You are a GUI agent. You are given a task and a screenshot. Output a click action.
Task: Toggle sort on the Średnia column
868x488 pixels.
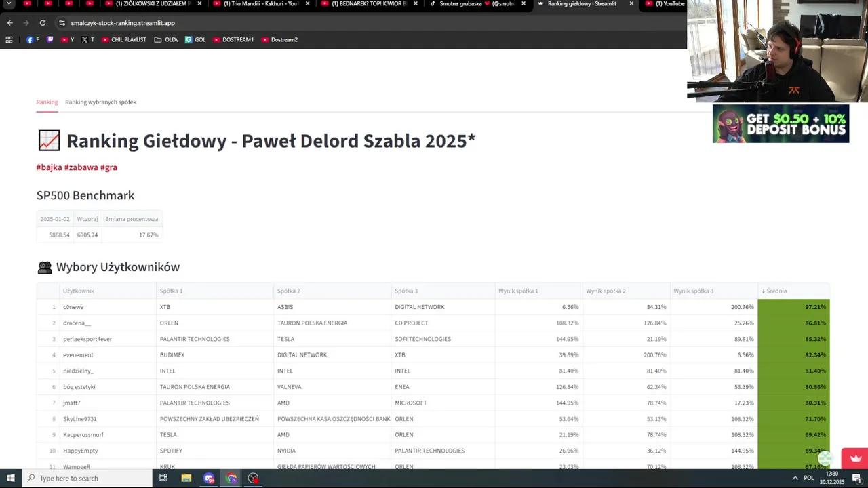[793, 291]
